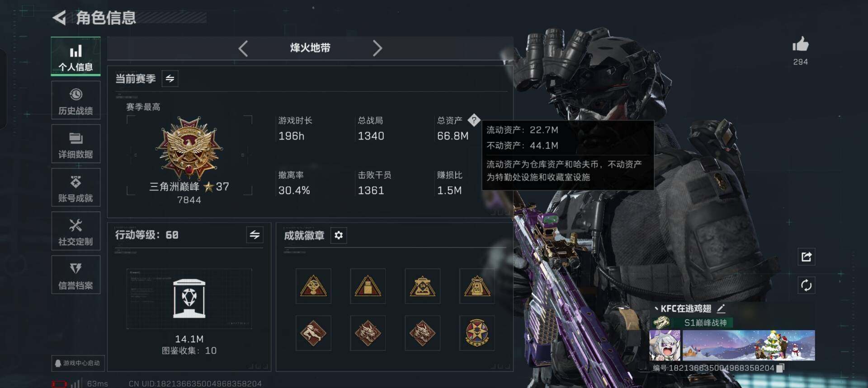Toggle the 行动等级 swap display button

pyautogui.click(x=255, y=235)
